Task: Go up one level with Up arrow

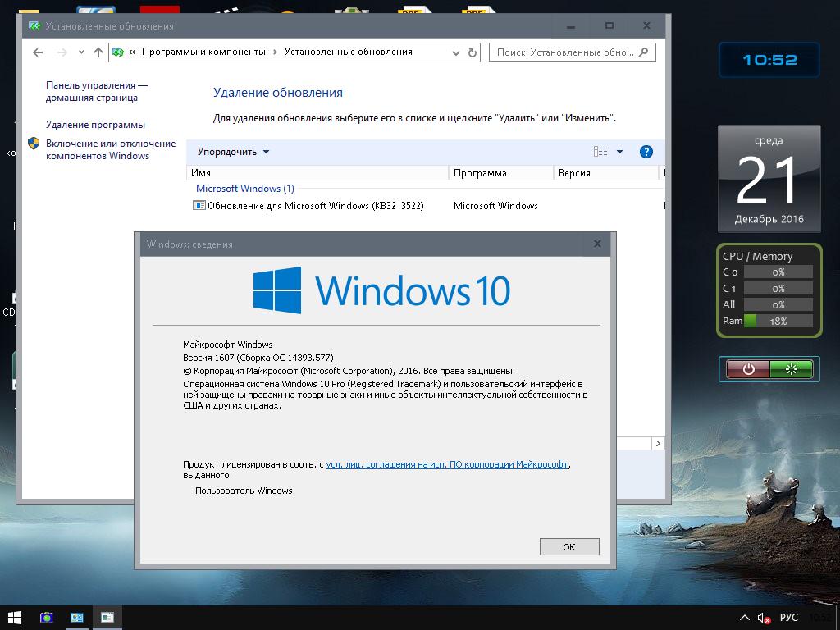Action: 98,52
